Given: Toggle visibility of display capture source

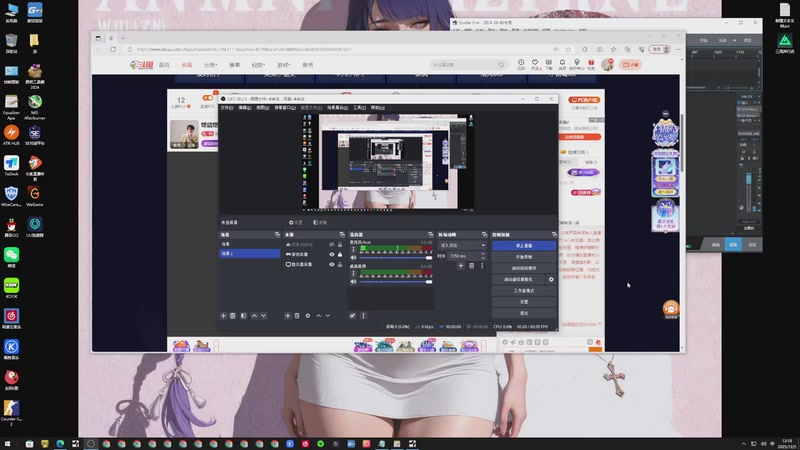Looking at the screenshot, I should pos(332,264).
